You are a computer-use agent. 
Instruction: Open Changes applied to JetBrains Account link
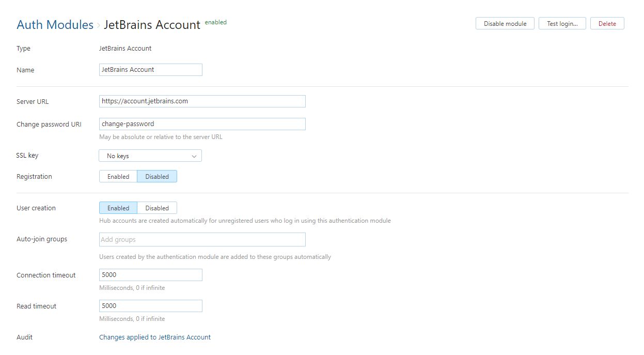(155, 337)
